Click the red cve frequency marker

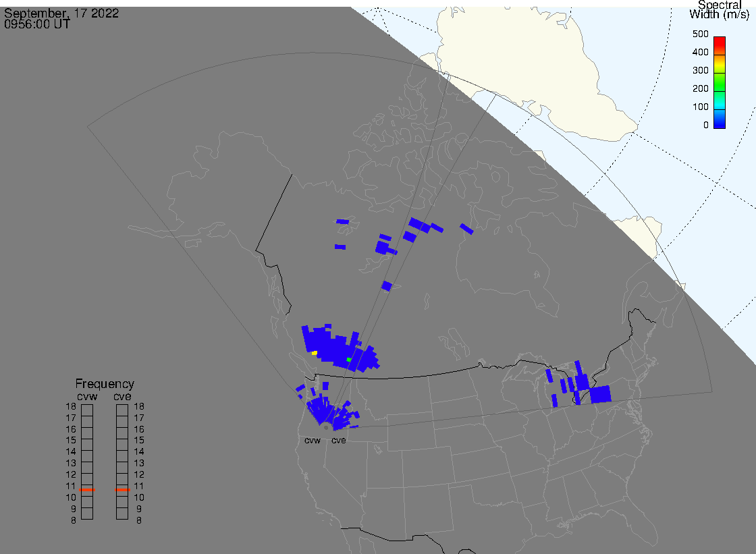[x=122, y=490]
